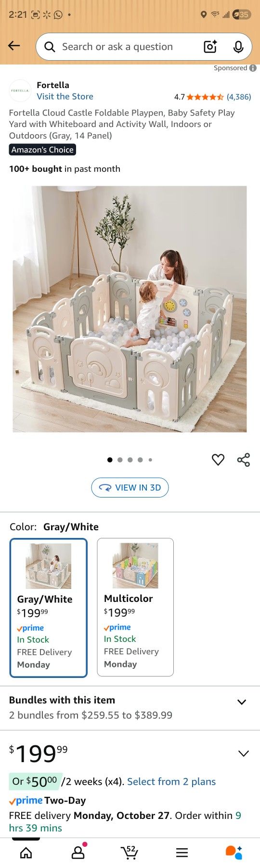Tap Visit the Store link
The image size is (260, 868).
point(65,96)
